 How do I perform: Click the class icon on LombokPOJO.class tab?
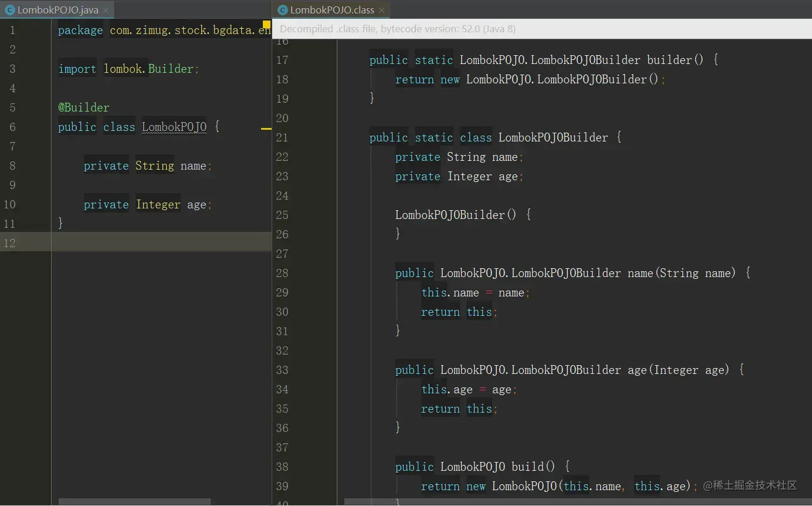(283, 10)
